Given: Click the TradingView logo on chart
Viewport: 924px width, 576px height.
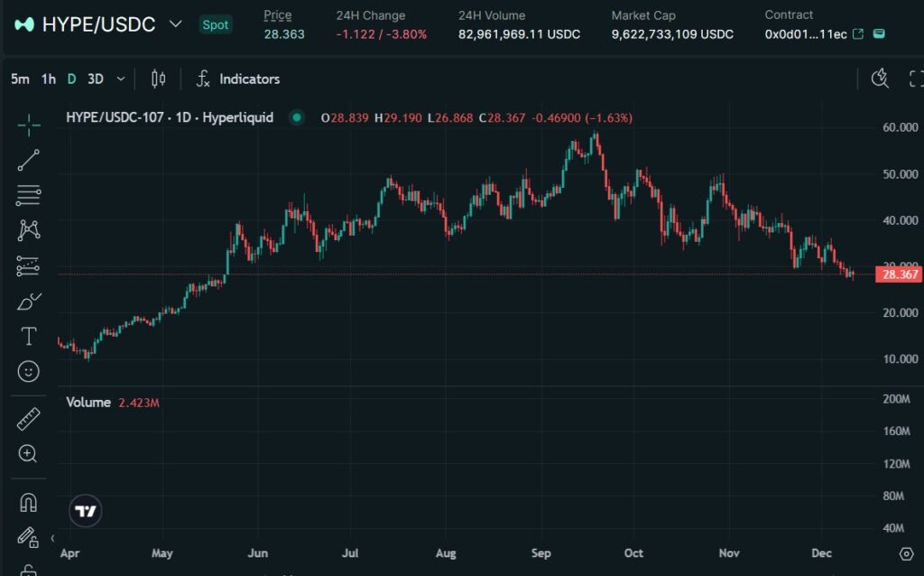Looking at the screenshot, I should point(86,511).
